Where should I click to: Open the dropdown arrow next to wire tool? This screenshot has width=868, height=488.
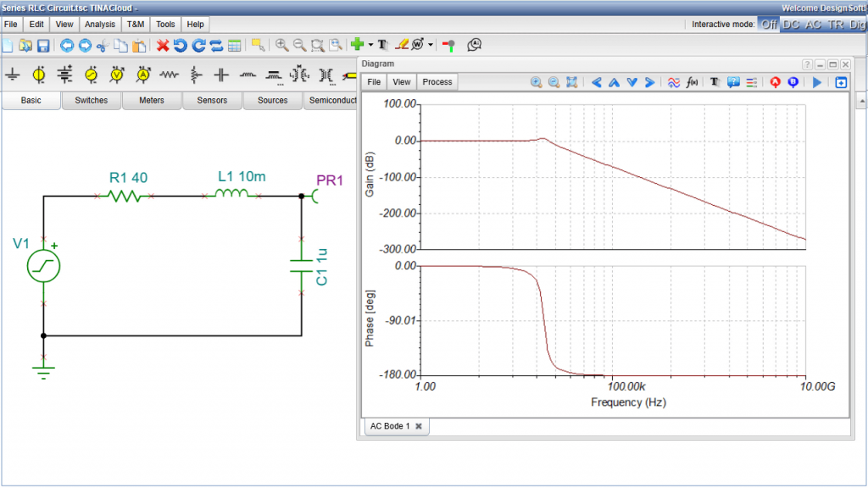tap(431, 45)
